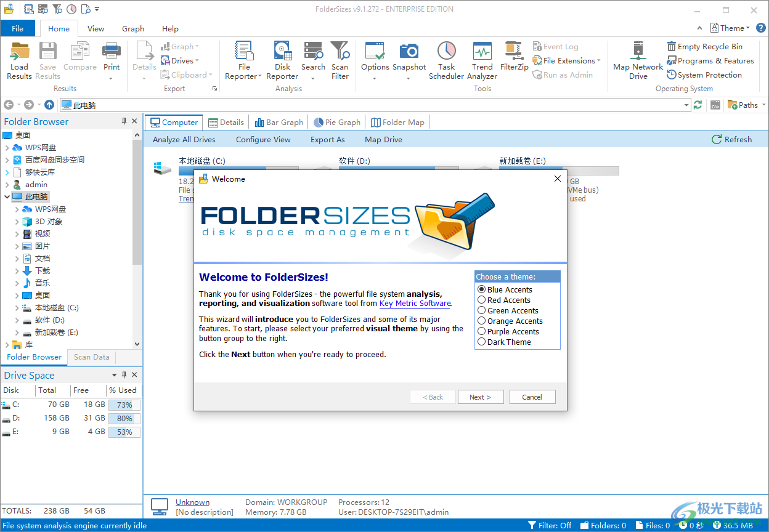Pin the Folder Browser panel
This screenshot has height=532, width=769.
(124, 121)
